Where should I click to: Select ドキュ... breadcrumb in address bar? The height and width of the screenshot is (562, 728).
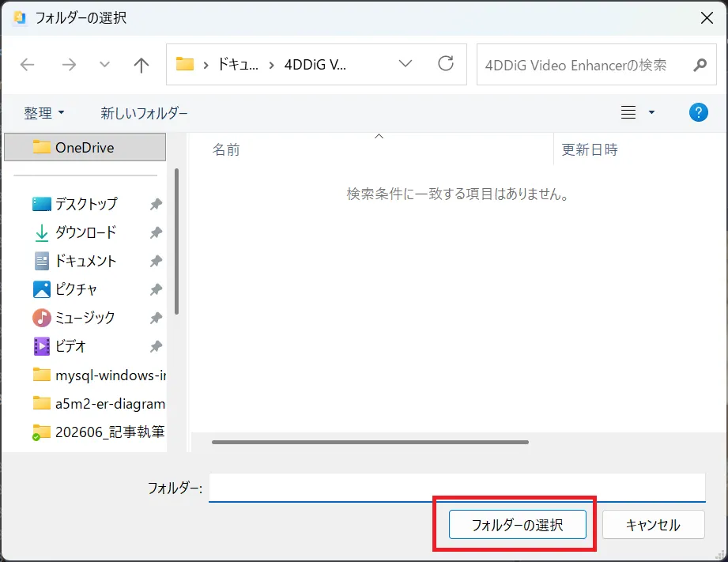click(238, 65)
